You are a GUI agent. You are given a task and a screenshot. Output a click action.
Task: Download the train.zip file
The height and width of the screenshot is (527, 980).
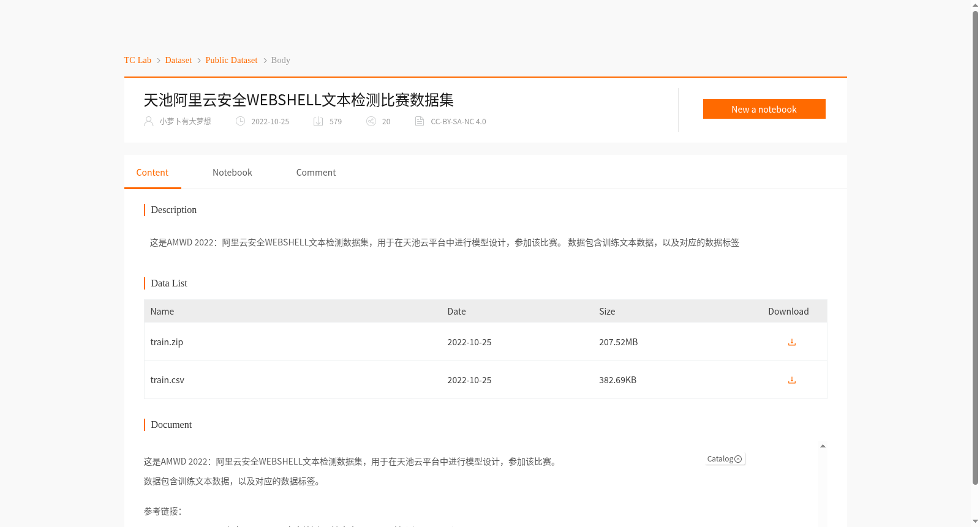point(791,342)
